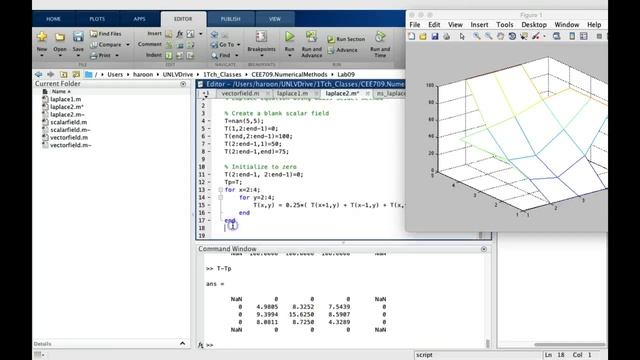Image resolution: width=640 pixels, height=360 pixels.
Task: Expand the Details panel chevron
Action: point(182,344)
